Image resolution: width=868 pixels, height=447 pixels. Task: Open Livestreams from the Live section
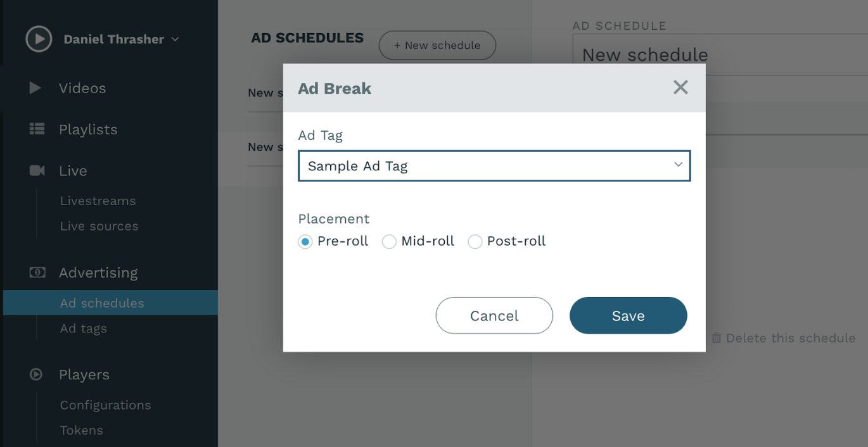point(98,201)
